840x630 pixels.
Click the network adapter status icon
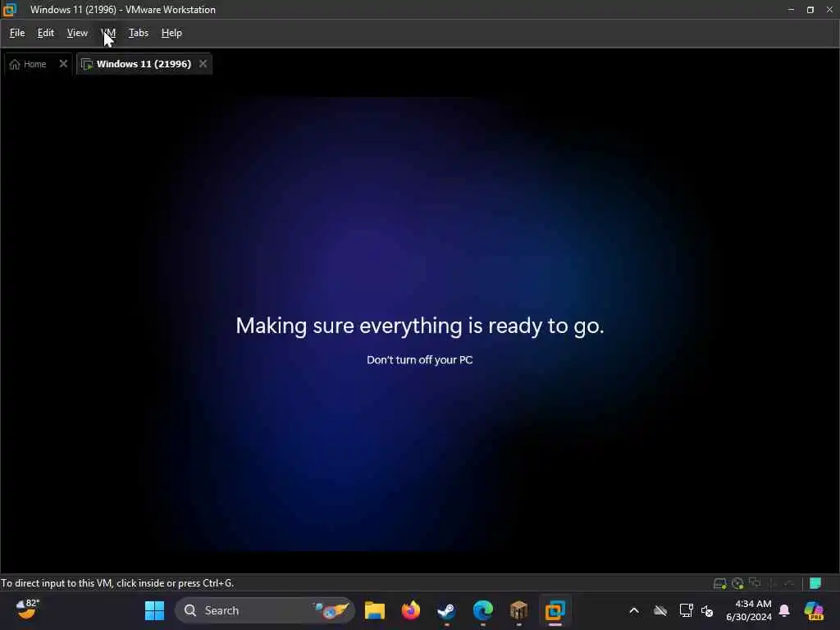click(x=755, y=582)
